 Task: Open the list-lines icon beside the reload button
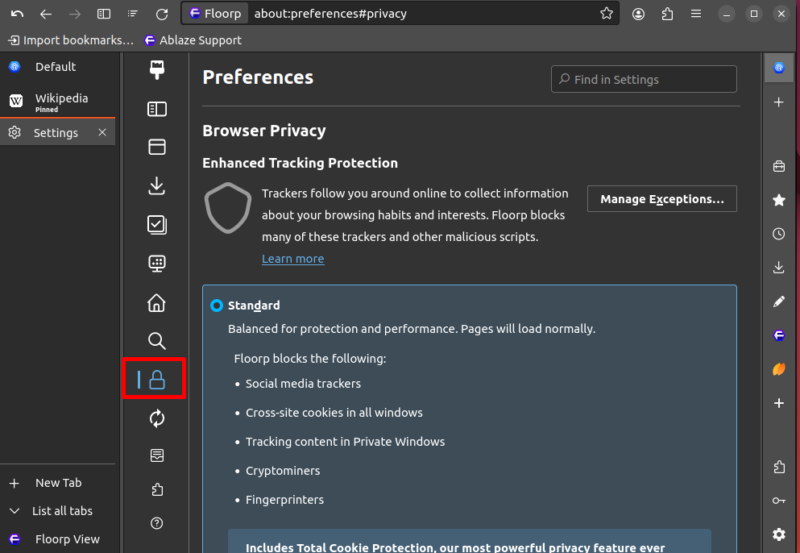point(133,14)
